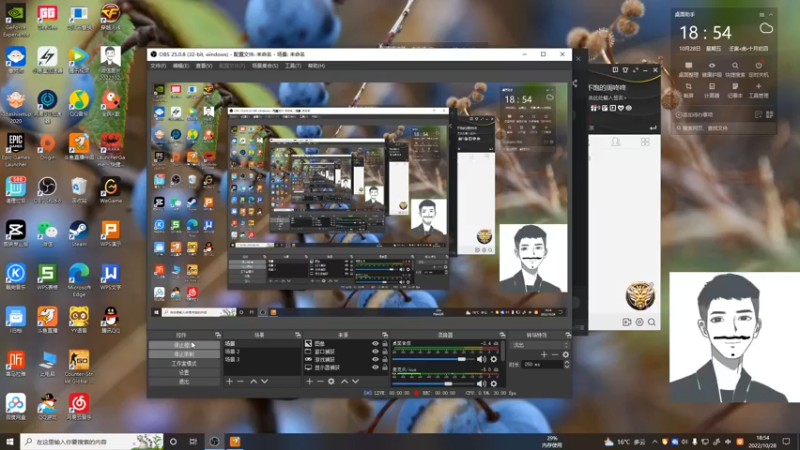Move the selected source down
The height and width of the screenshot is (450, 800).
[x=355, y=381]
